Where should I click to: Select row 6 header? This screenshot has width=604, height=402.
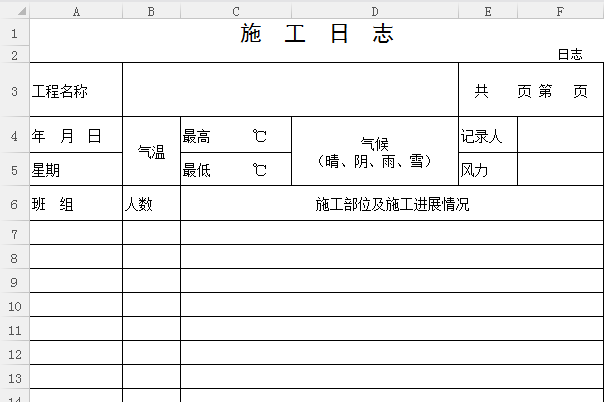[x=14, y=204]
